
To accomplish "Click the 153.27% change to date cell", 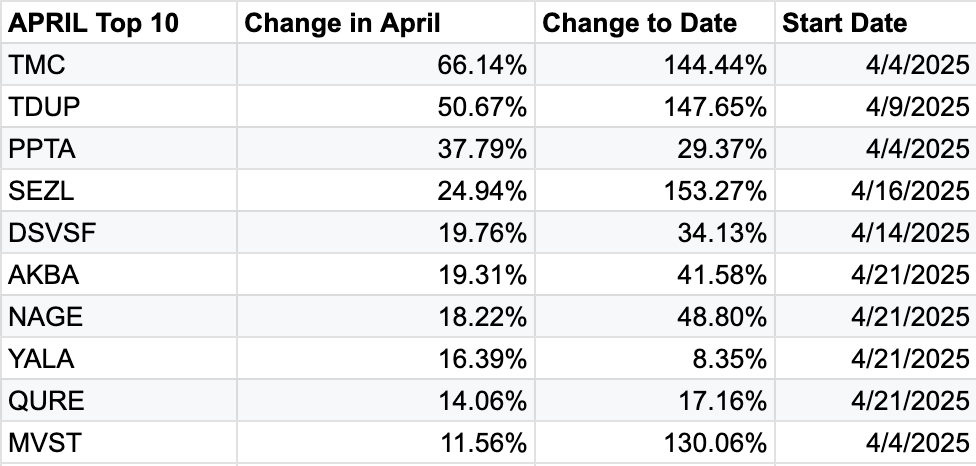I will coord(655,190).
